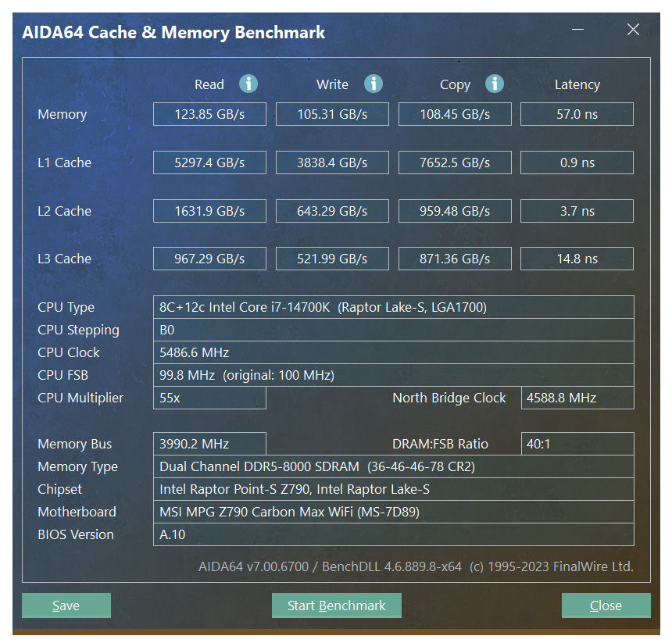The width and height of the screenshot is (672, 643).
Task: Click North Bridge Clock value 4588.8 MHz
Action: (577, 398)
